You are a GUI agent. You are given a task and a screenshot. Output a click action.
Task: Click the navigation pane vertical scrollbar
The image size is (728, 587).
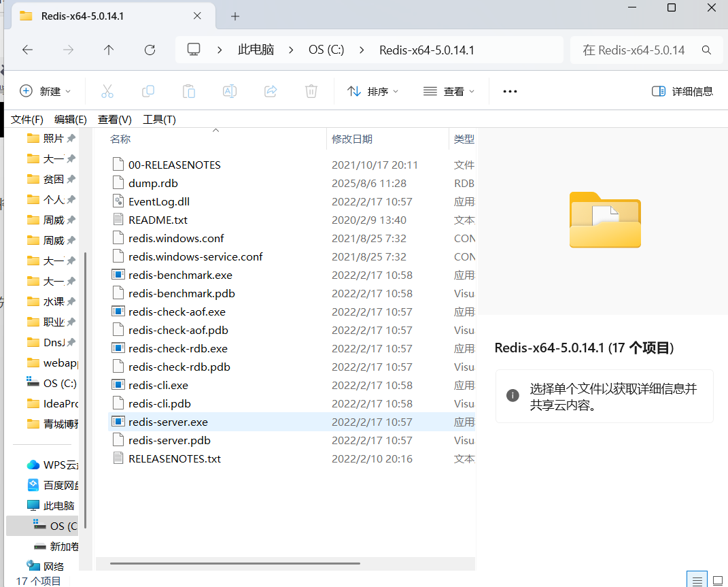[86, 390]
